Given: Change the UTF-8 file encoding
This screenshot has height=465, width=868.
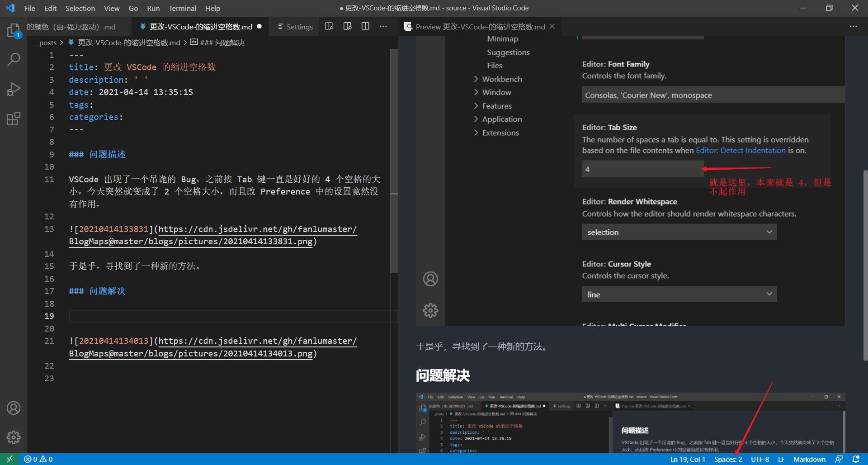Looking at the screenshot, I should pos(760,459).
